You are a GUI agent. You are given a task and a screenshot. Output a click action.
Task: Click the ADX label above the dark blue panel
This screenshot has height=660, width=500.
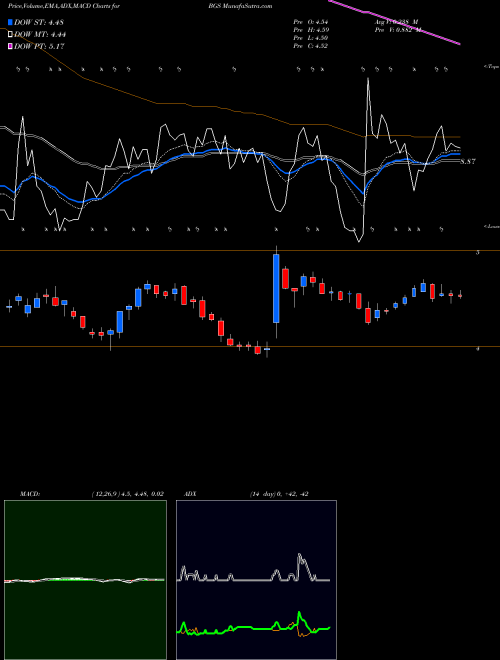click(190, 494)
